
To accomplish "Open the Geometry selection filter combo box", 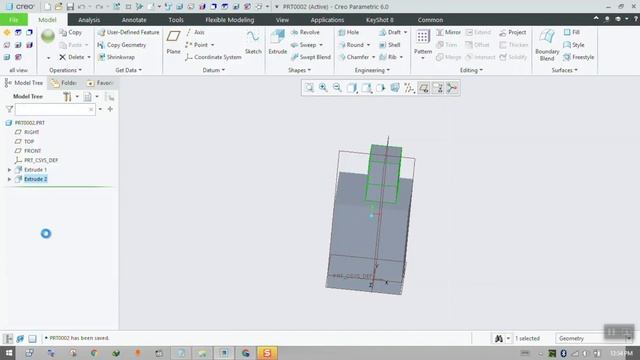I will coord(594,338).
